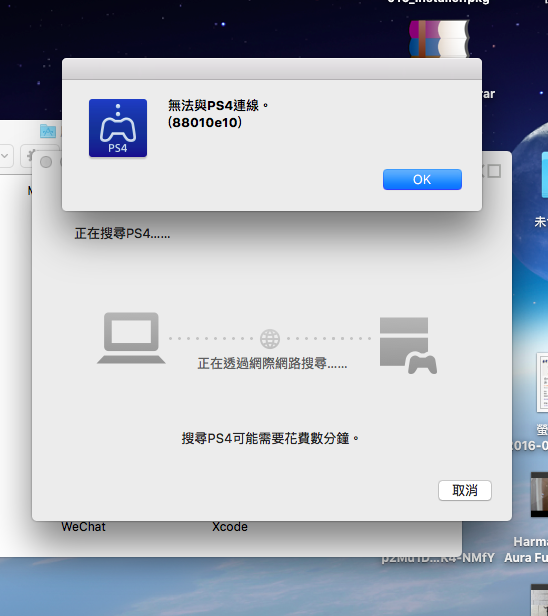The width and height of the screenshot is (548, 616).
Task: Click the 搜尋PS4可能需要花費數分鐘 notice
Action: pos(270,438)
